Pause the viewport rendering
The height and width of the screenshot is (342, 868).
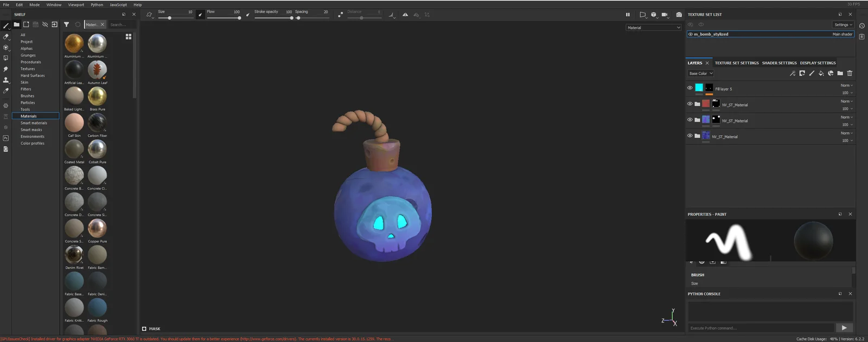(x=628, y=15)
